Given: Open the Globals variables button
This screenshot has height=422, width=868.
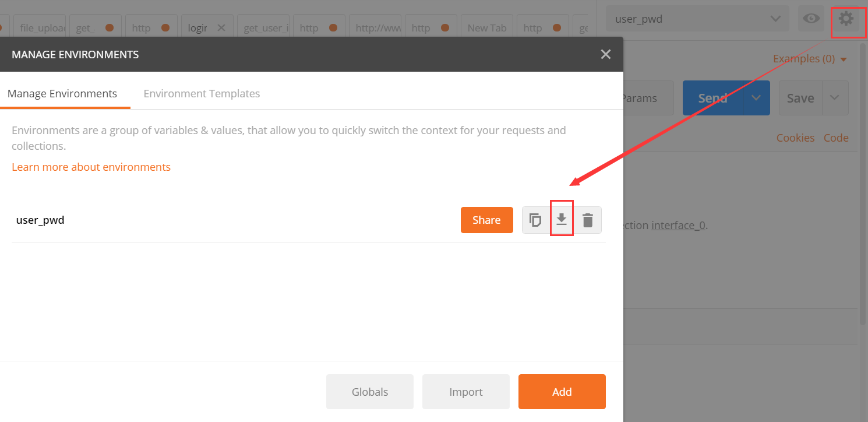Looking at the screenshot, I should pyautogui.click(x=370, y=392).
